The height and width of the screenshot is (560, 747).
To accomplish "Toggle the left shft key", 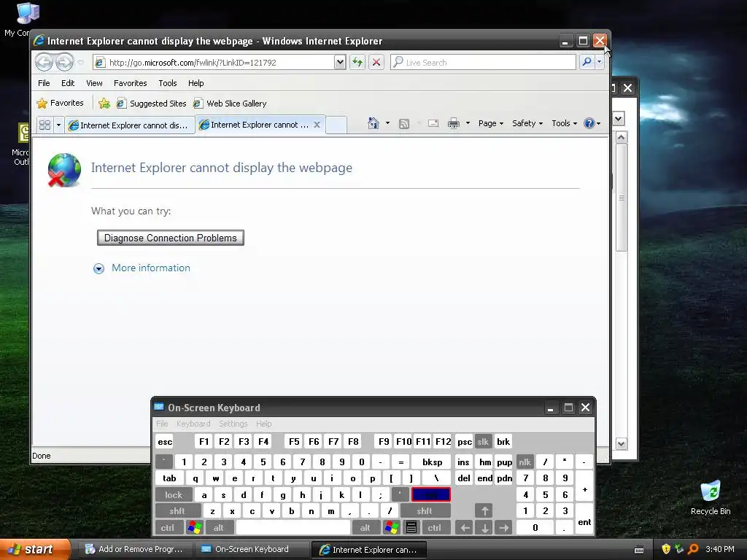I will point(177,511).
